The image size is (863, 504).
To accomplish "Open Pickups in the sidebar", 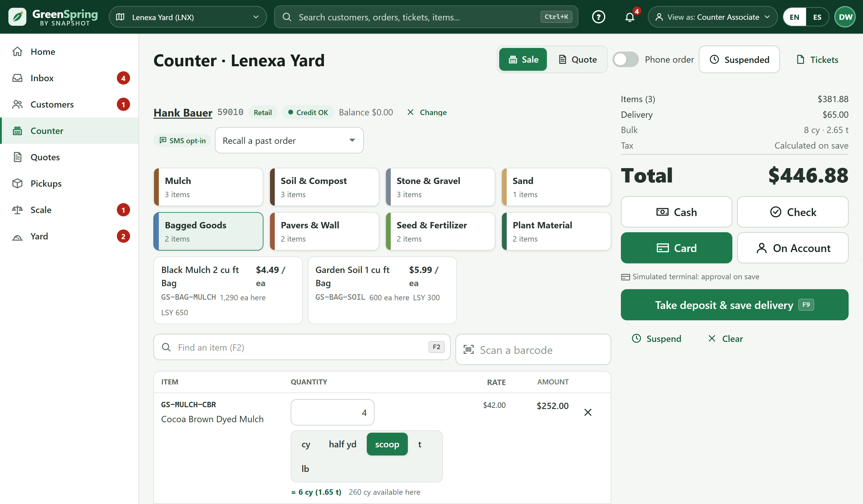I will click(69, 183).
